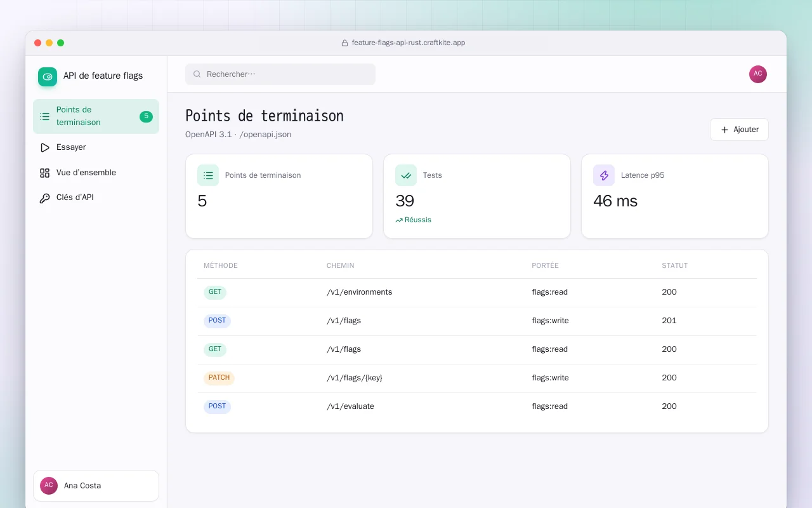Click the lock icon in the address bar
This screenshot has height=508, width=812.
point(344,43)
